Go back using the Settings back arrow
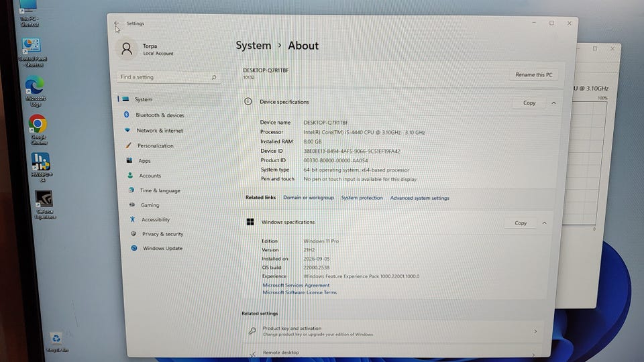Viewport: 644px width, 362px height. tap(117, 23)
